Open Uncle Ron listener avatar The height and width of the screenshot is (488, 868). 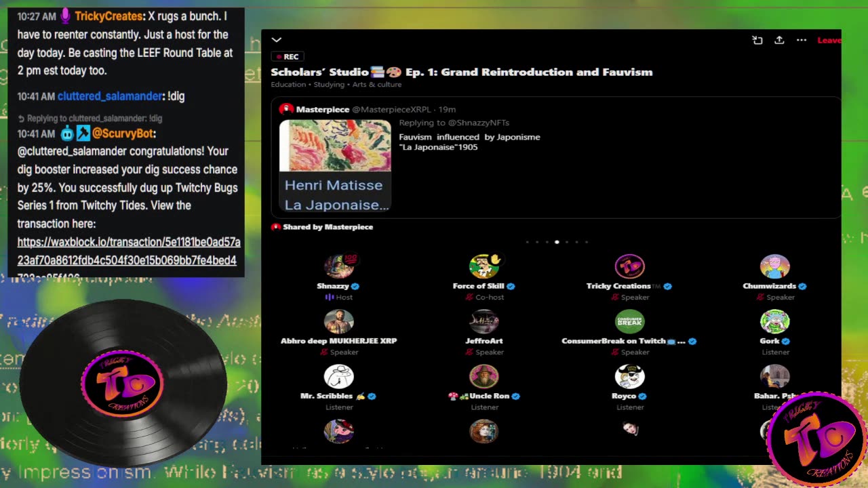[484, 376]
